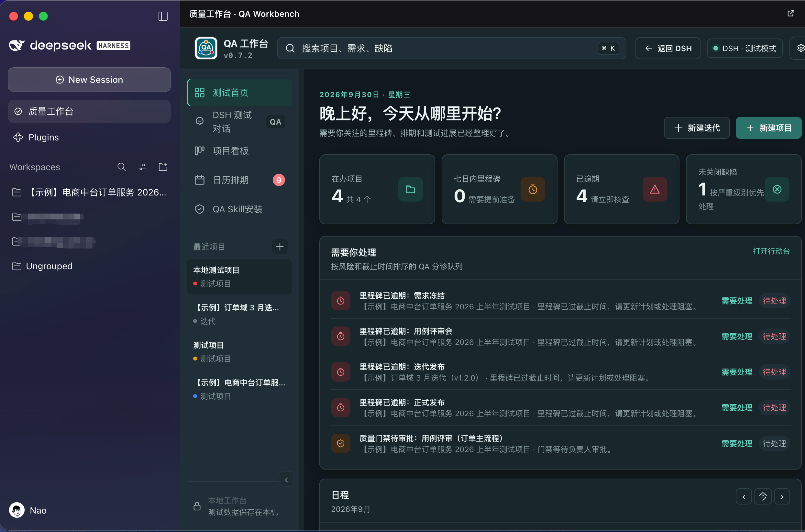Image resolution: width=805 pixels, height=532 pixels.
Task: Go to previous month in 日程
Action: (744, 497)
